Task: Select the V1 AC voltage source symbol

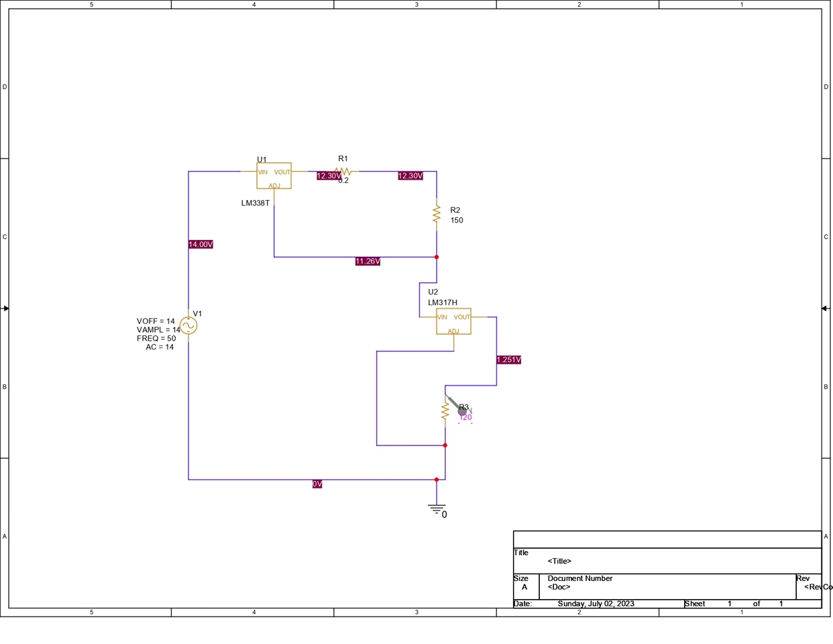Action: [188, 325]
